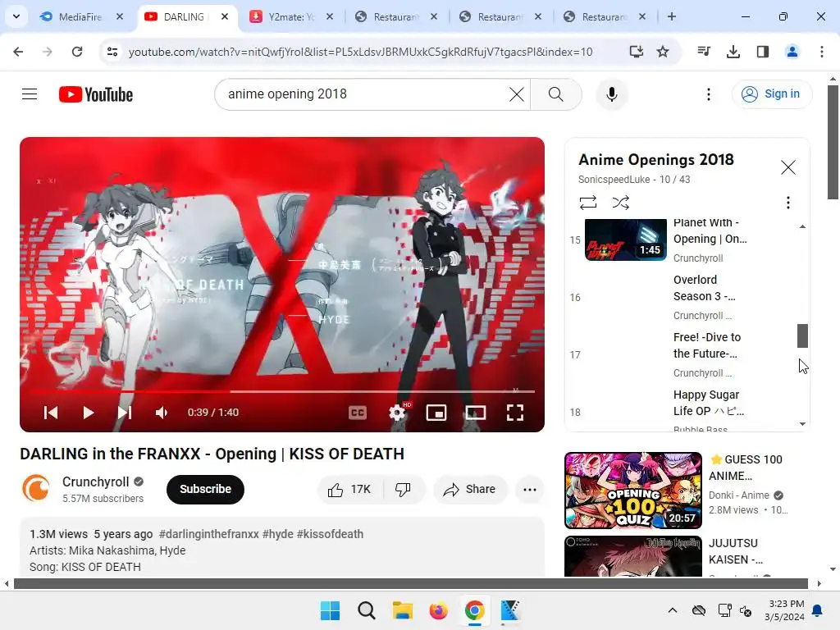Open Windows Start menu
The image size is (840, 630).
(330, 610)
